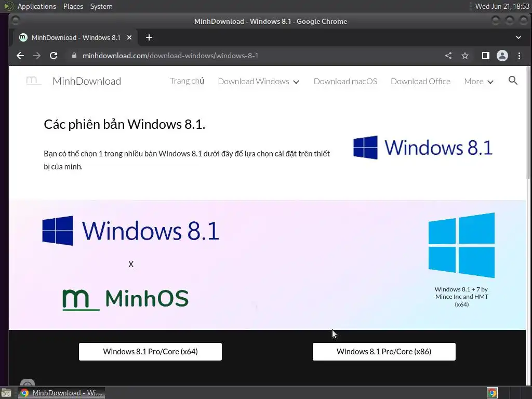Viewport: 532px width, 399px height.
Task: Toggle the Chrome side panel icon
Action: (486, 56)
